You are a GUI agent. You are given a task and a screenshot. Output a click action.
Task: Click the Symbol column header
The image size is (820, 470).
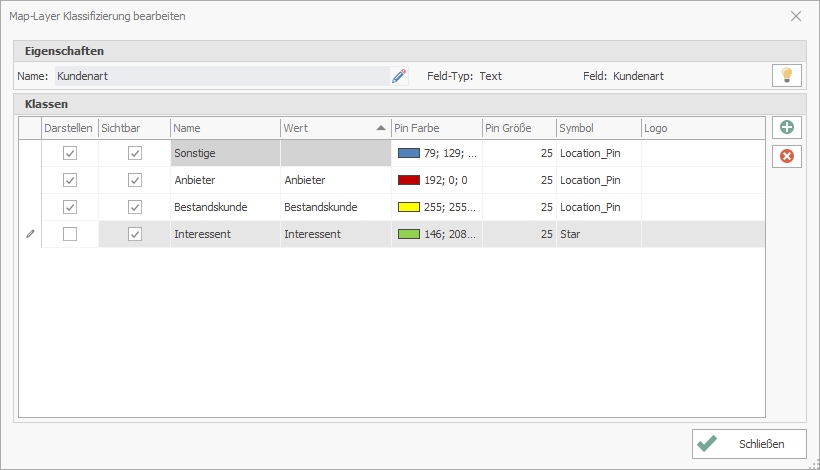click(598, 128)
